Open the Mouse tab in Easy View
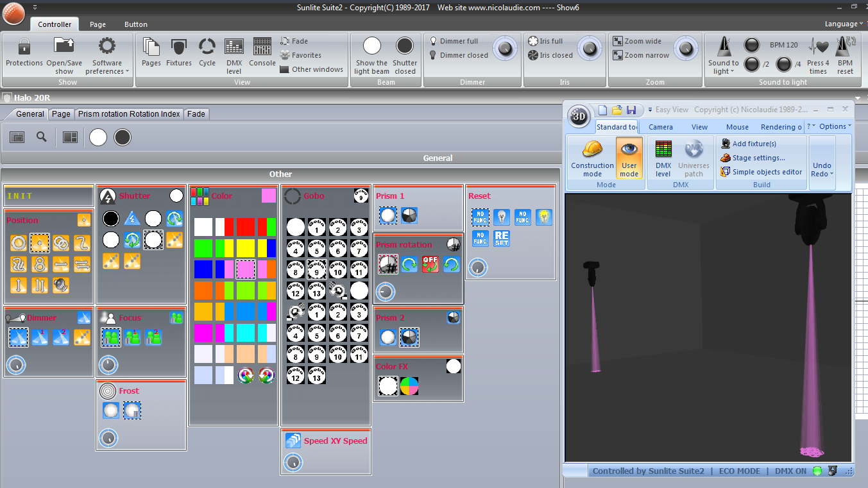The width and height of the screenshot is (868, 488). 738,127
